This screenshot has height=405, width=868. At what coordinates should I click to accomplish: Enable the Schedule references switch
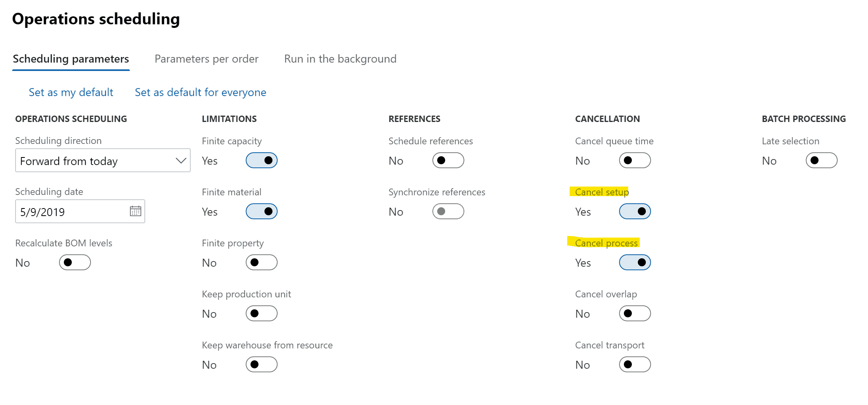click(x=448, y=160)
